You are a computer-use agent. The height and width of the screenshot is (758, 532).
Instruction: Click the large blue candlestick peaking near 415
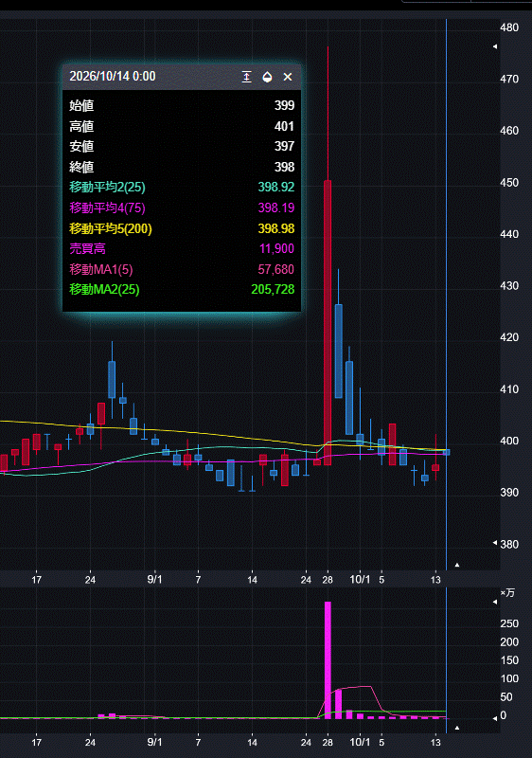click(349, 397)
